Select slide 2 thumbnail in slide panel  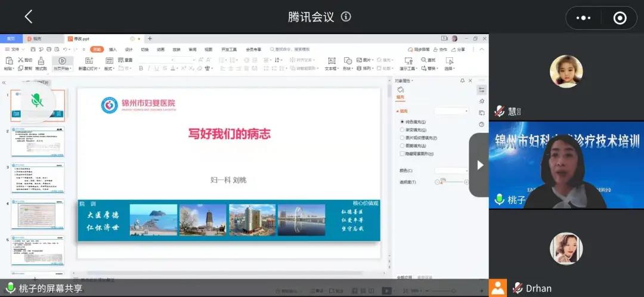(38, 142)
